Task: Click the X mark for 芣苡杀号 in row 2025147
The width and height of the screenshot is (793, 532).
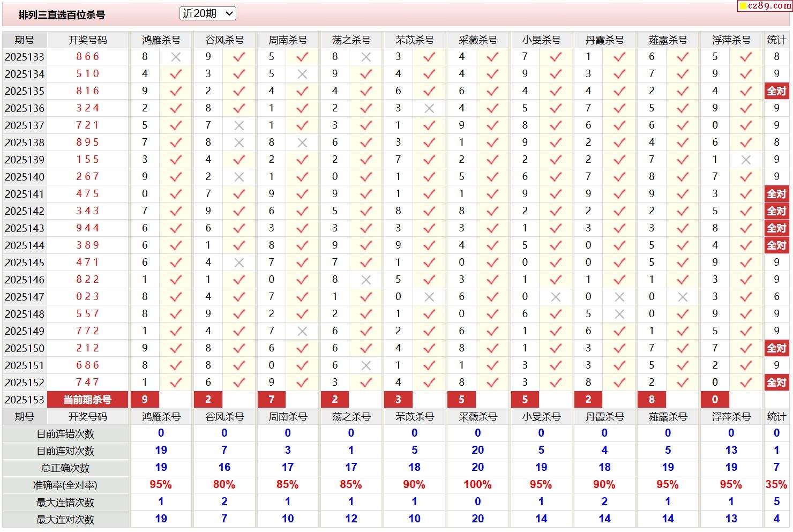Action: coord(429,297)
